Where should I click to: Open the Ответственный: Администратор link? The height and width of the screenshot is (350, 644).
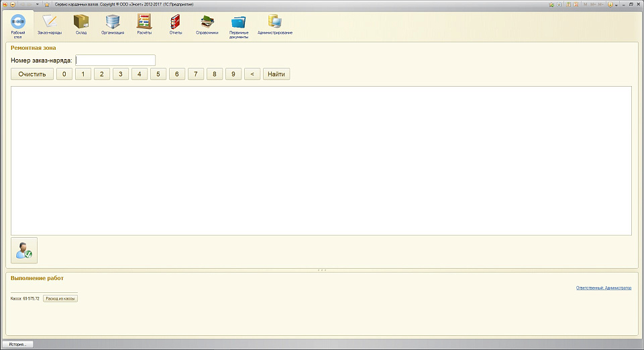pos(603,288)
